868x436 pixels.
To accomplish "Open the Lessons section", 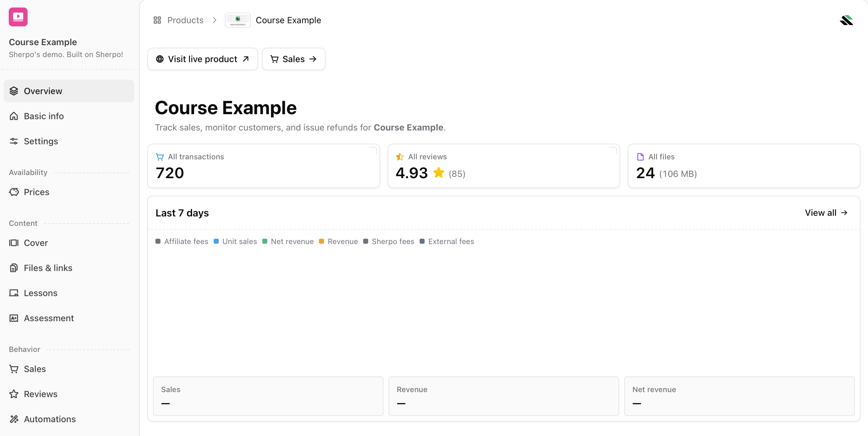I will (40, 293).
